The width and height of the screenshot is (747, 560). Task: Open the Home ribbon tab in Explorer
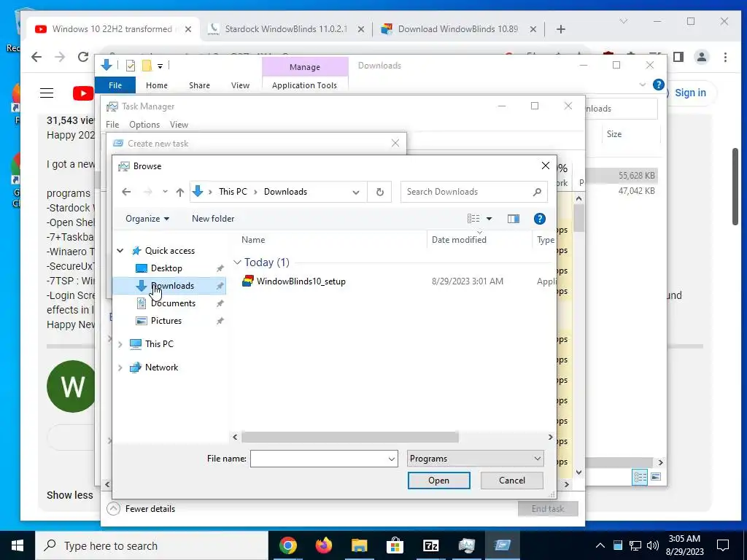pyautogui.click(x=157, y=85)
